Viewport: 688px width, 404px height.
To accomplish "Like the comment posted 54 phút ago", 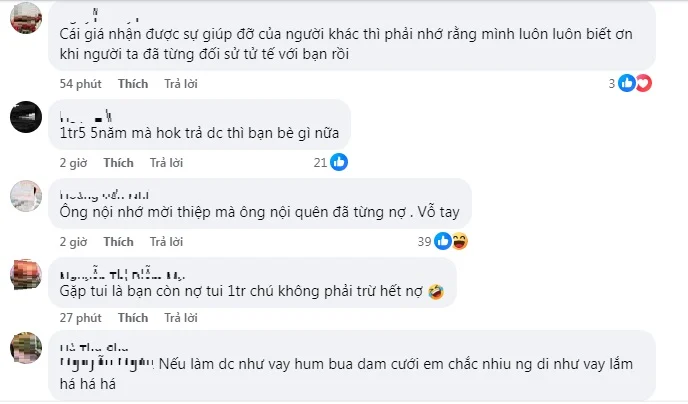I will 133,84.
